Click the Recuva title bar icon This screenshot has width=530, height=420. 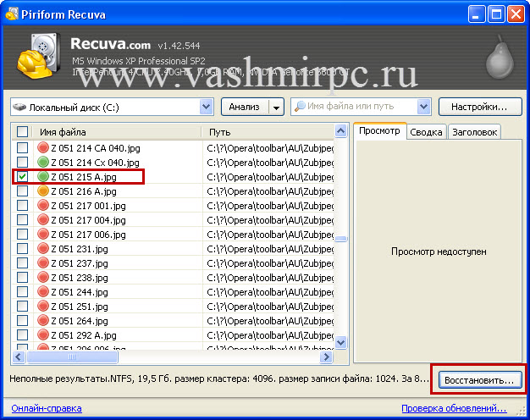click(x=12, y=14)
